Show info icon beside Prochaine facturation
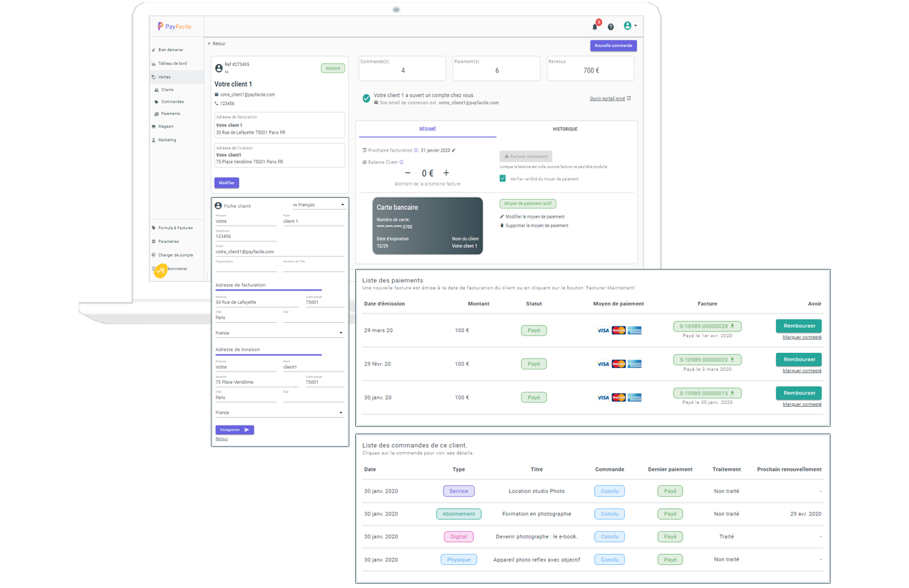 click(x=416, y=150)
